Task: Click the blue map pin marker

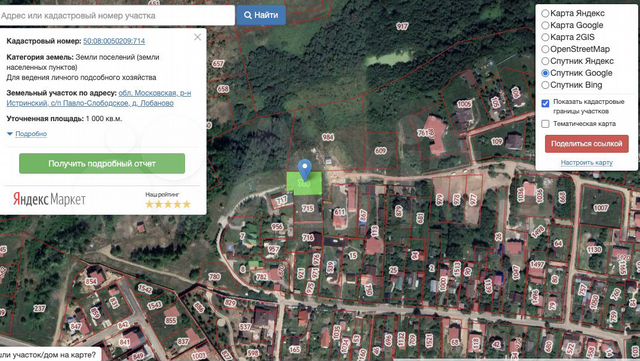Action: click(x=304, y=169)
